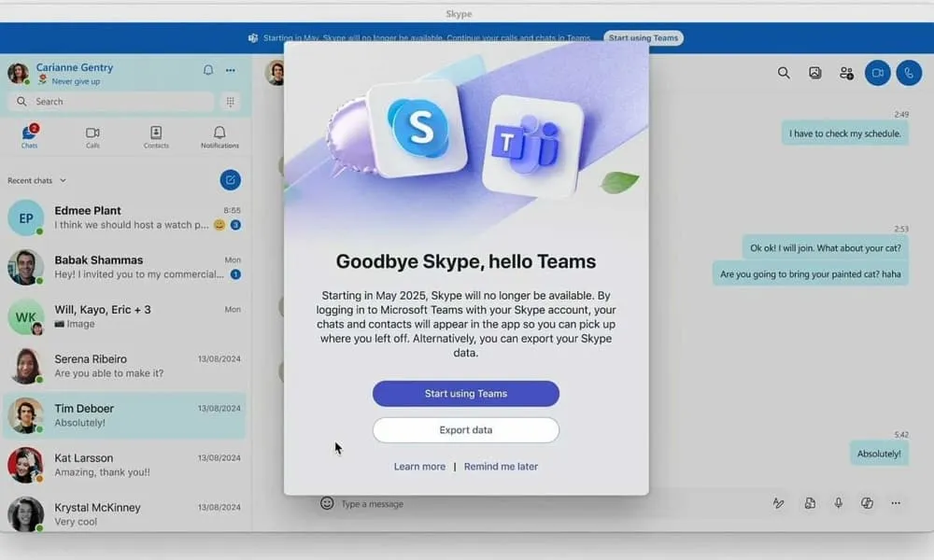Open chat with Edmee Plant
Screen dimensions: 934x560
point(124,217)
